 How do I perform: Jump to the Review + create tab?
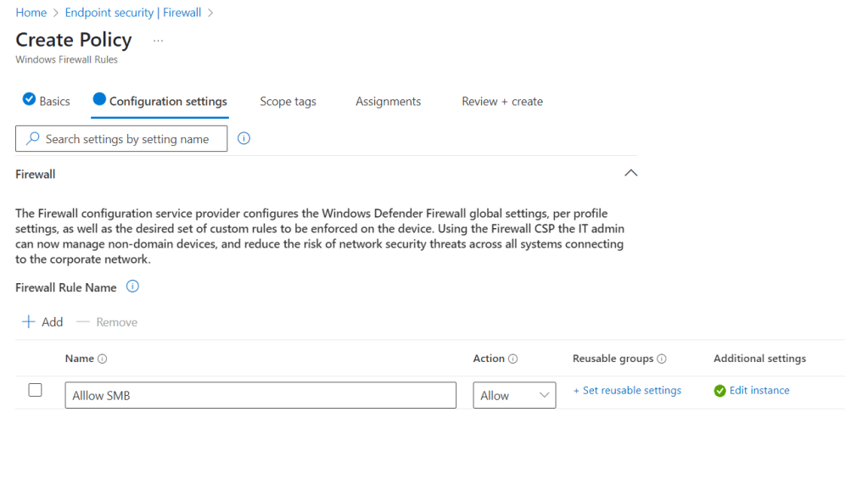point(502,101)
